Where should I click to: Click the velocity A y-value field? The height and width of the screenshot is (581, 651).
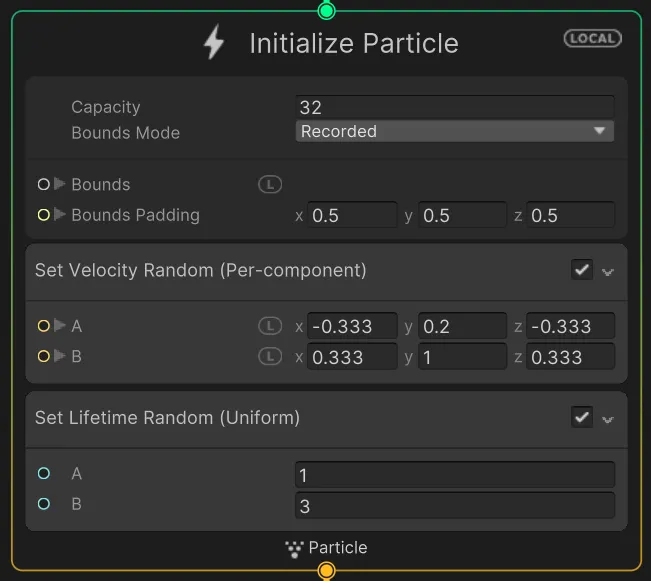[x=462, y=326]
